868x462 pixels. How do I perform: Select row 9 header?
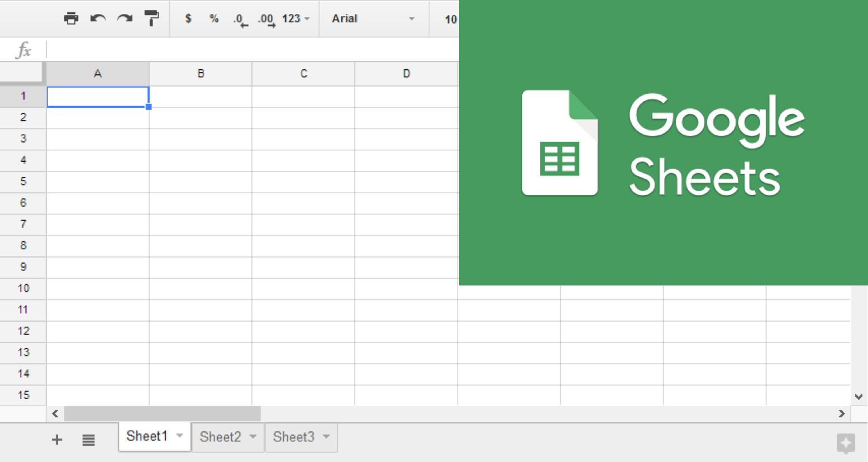(23, 267)
